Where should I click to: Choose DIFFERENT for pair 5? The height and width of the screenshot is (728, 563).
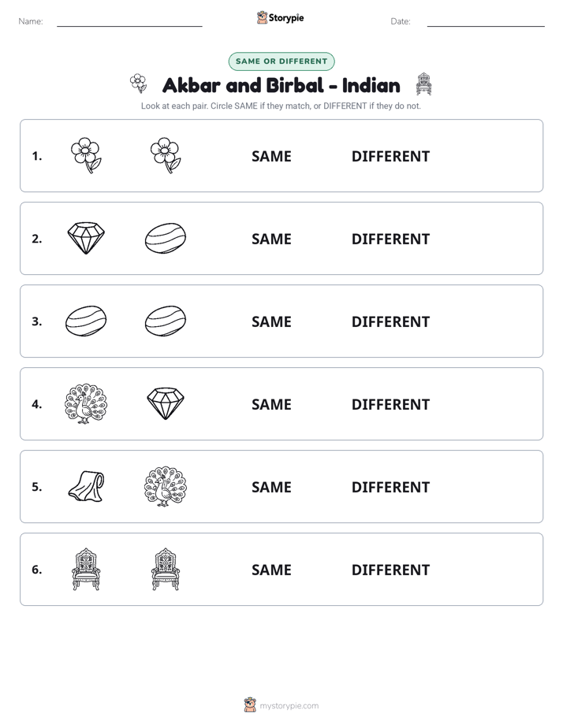coord(390,487)
